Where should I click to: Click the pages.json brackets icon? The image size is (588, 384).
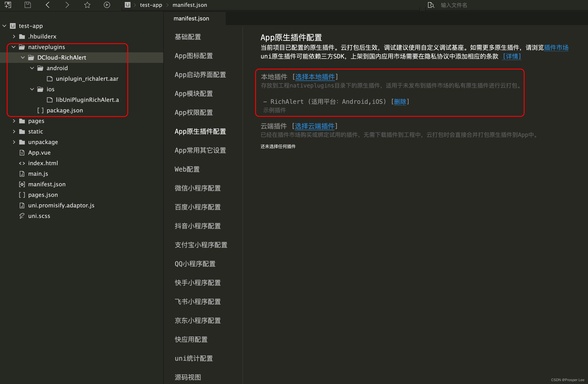coord(22,195)
